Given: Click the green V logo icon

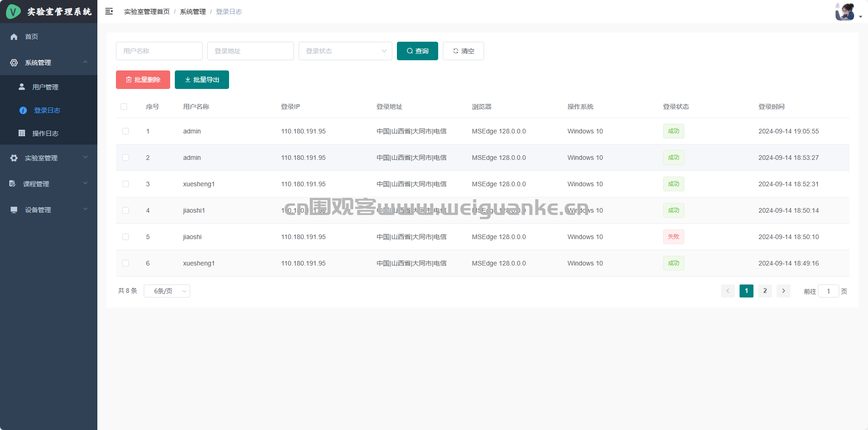Looking at the screenshot, I should pos(13,12).
